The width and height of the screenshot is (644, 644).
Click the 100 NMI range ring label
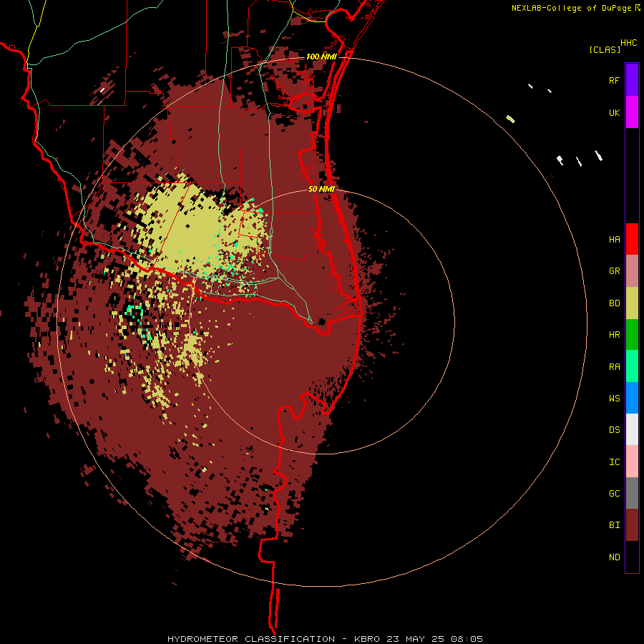point(321,57)
